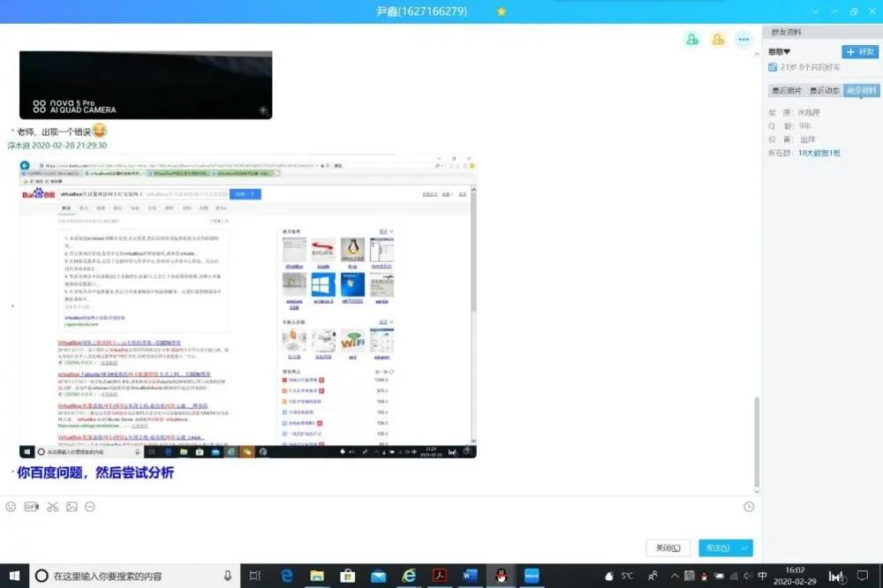The height and width of the screenshot is (588, 883).
Task: Click the chat history vertical scrollbar
Action: (x=756, y=440)
